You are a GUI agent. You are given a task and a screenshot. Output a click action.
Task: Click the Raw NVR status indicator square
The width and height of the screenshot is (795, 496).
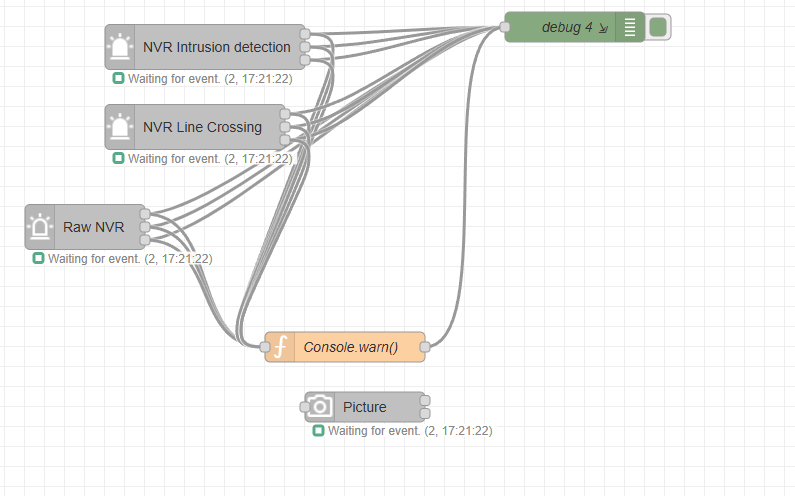(38, 259)
